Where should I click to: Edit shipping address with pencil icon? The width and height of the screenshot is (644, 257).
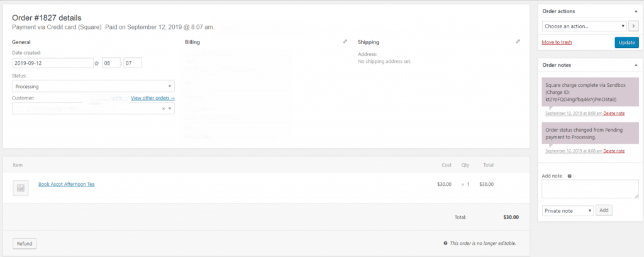[x=518, y=42]
